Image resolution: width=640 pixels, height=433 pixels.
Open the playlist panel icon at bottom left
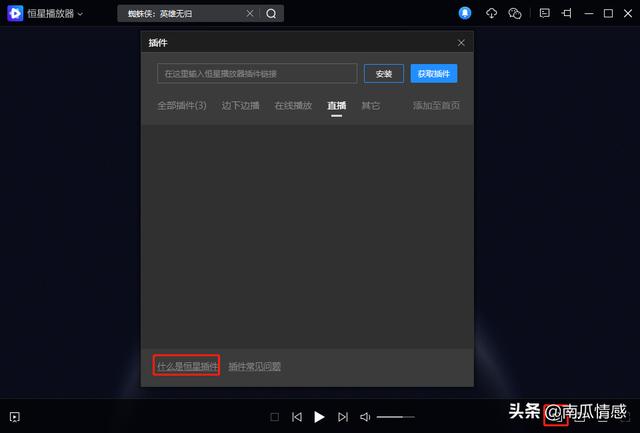pyautogui.click(x=15, y=417)
